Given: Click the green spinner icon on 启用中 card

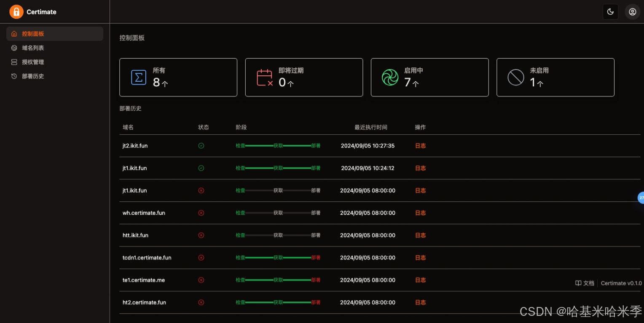Looking at the screenshot, I should click(x=390, y=77).
